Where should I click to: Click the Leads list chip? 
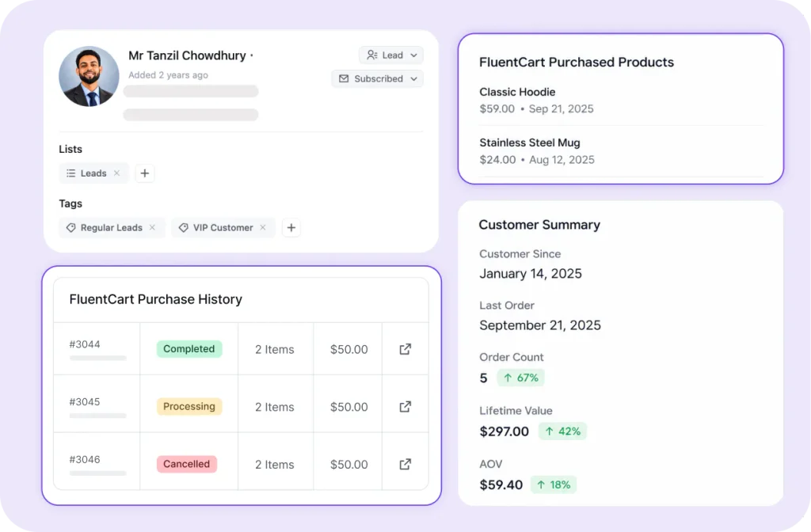pos(93,173)
